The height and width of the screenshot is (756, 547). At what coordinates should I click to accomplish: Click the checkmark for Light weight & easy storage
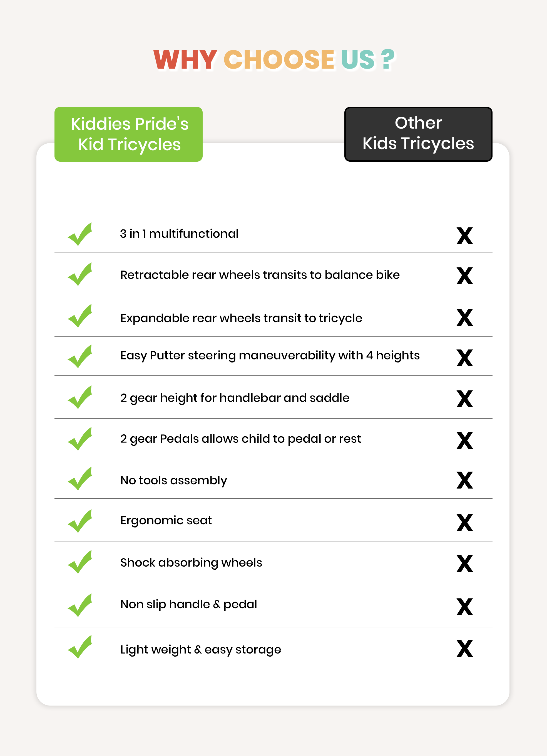80,647
